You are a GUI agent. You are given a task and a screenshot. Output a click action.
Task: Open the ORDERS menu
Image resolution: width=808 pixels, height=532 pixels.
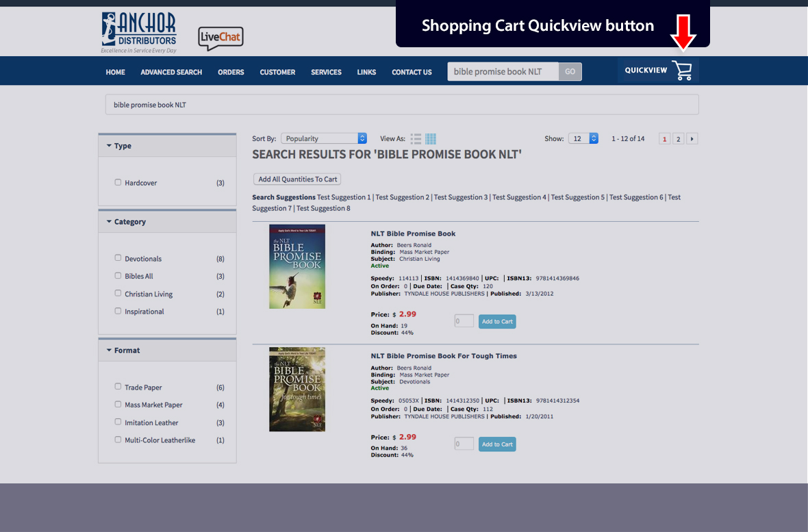[x=231, y=72]
